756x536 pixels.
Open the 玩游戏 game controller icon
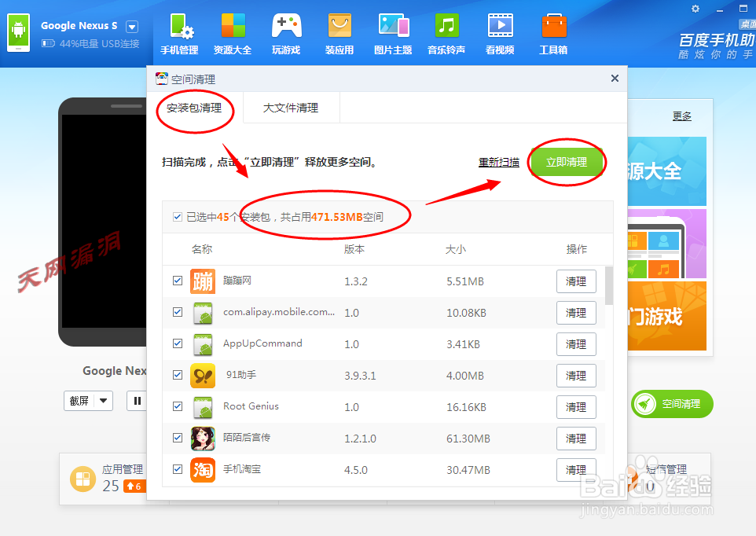286,35
